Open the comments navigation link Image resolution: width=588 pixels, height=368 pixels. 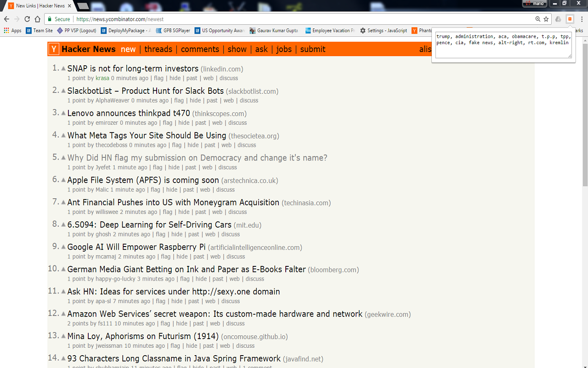coord(200,49)
